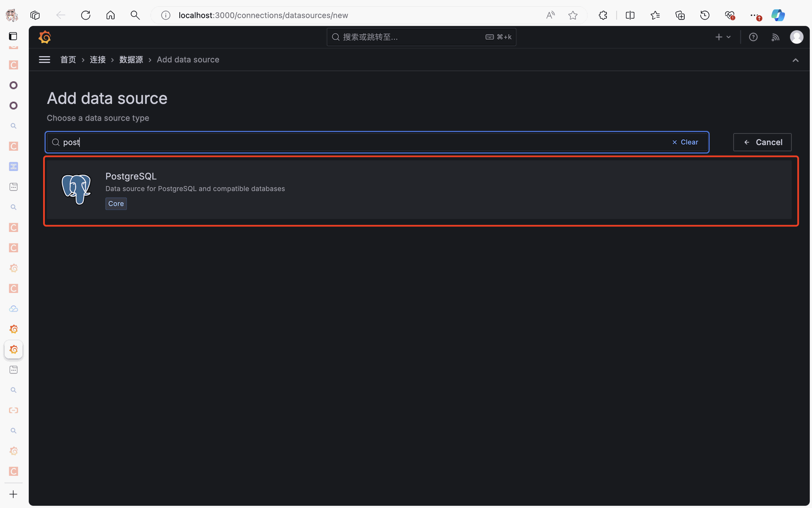Focus the 搜索或跳转至 search box
The height and width of the screenshot is (508, 812).
tap(421, 37)
